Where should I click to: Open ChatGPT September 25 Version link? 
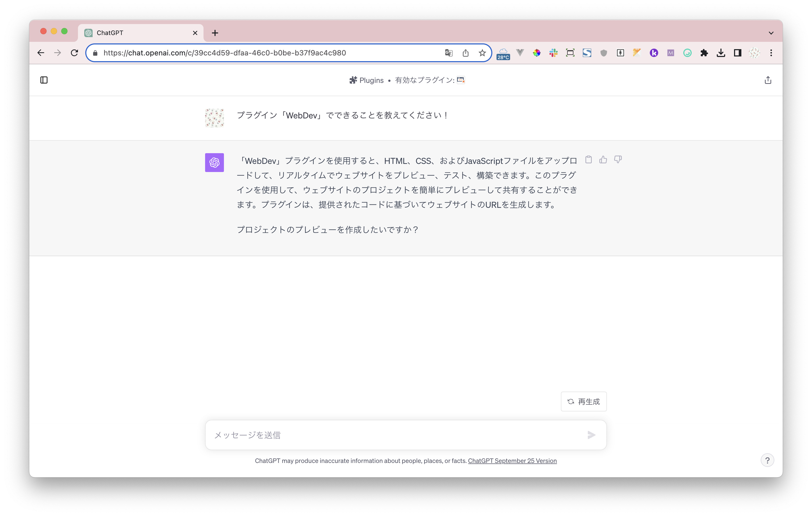point(512,461)
